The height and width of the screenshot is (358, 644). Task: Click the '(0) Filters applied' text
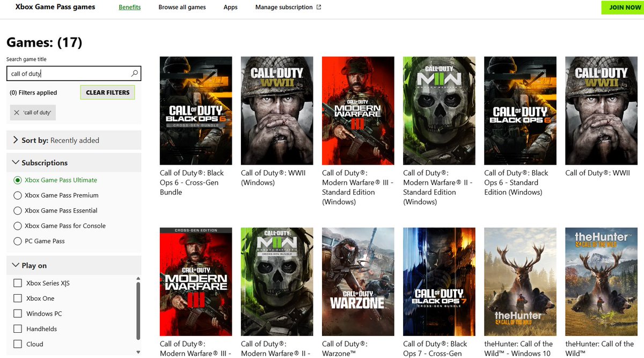tap(33, 93)
